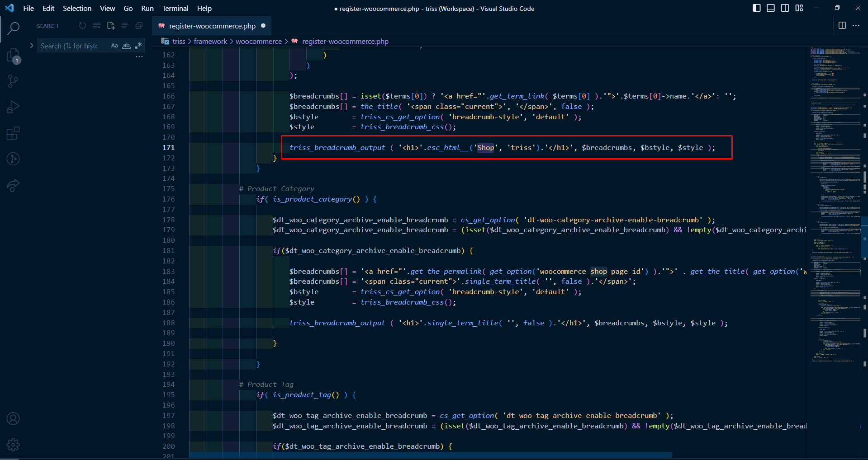The image size is (868, 460).
Task: Toggle the secondary side bar layout icon
Action: 785,8
